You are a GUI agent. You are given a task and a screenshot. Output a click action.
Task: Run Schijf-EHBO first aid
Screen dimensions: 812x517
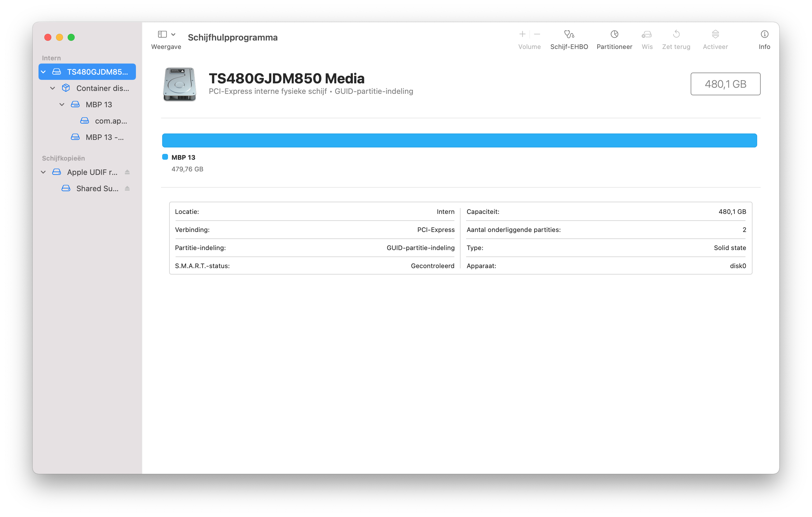(569, 34)
